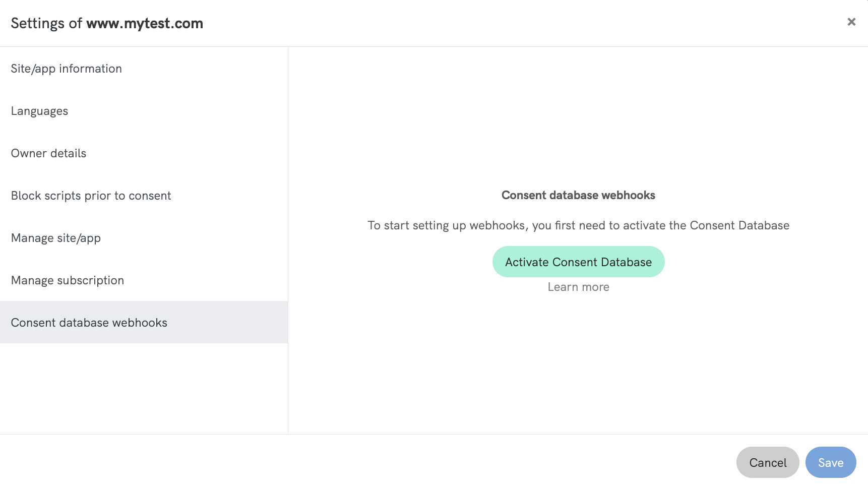Open Block scripts prior to consent
The image size is (868, 488).
pyautogui.click(x=91, y=196)
